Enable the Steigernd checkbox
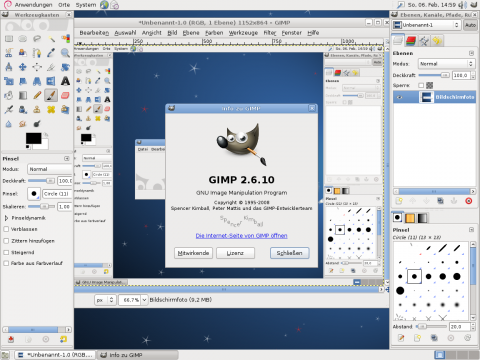The image size is (480, 360). (x=6, y=252)
